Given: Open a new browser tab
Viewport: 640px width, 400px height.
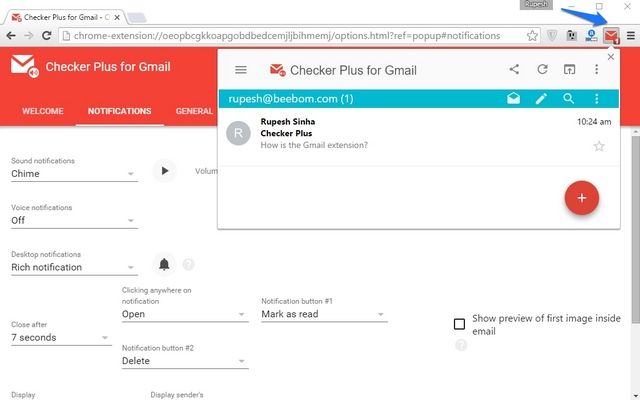Looking at the screenshot, I should tap(137, 18).
